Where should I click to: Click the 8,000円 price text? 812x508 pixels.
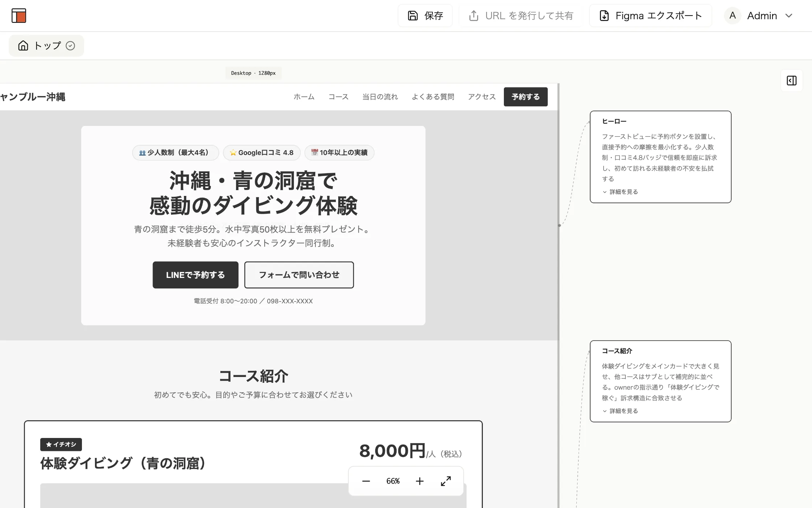(x=392, y=451)
